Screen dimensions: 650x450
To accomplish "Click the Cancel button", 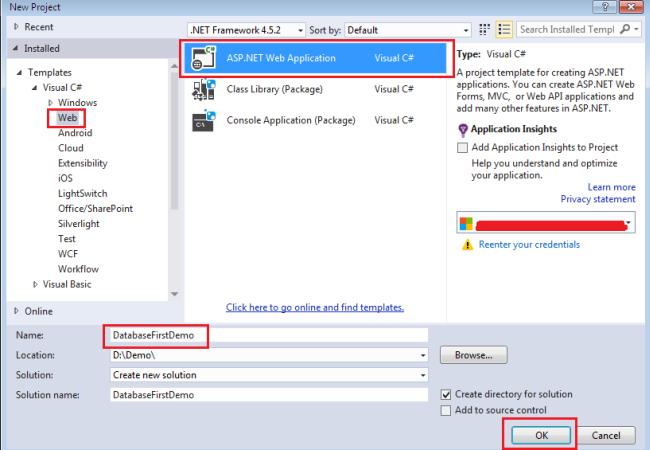I will [606, 435].
